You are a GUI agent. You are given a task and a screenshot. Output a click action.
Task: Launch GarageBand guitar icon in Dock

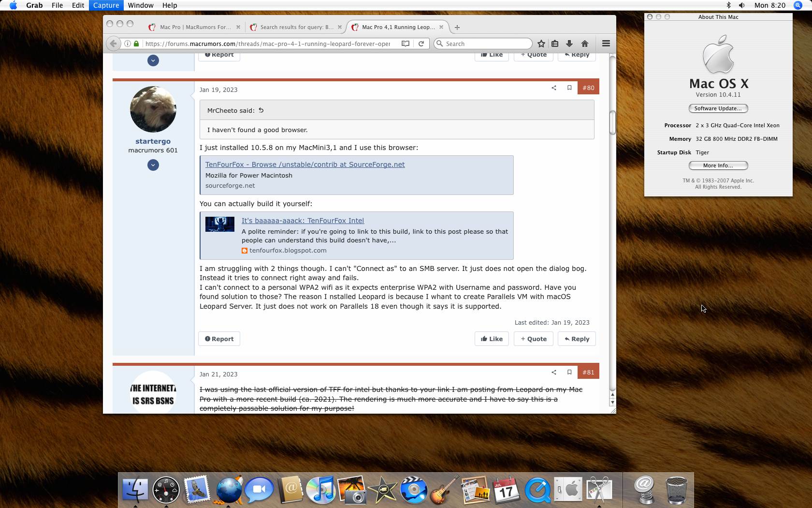(445, 490)
